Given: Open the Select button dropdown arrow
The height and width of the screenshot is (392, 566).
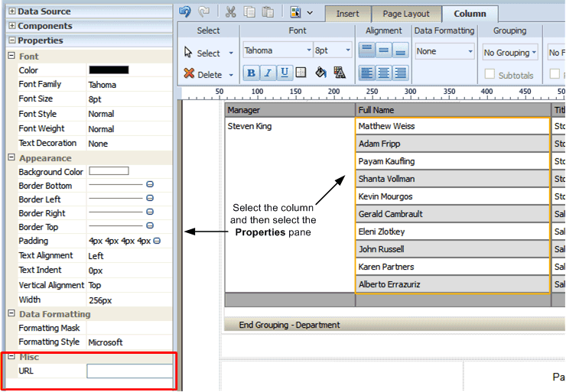Looking at the screenshot, I should click(x=231, y=53).
